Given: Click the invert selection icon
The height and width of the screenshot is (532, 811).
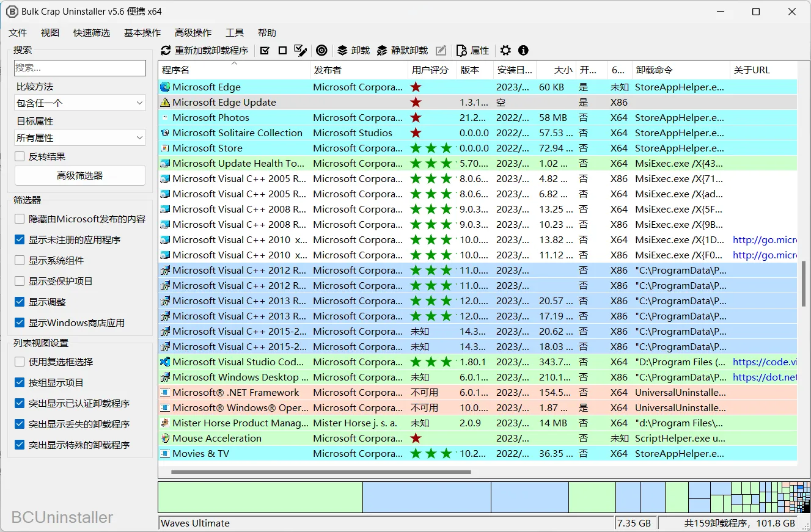Looking at the screenshot, I should tap(300, 51).
